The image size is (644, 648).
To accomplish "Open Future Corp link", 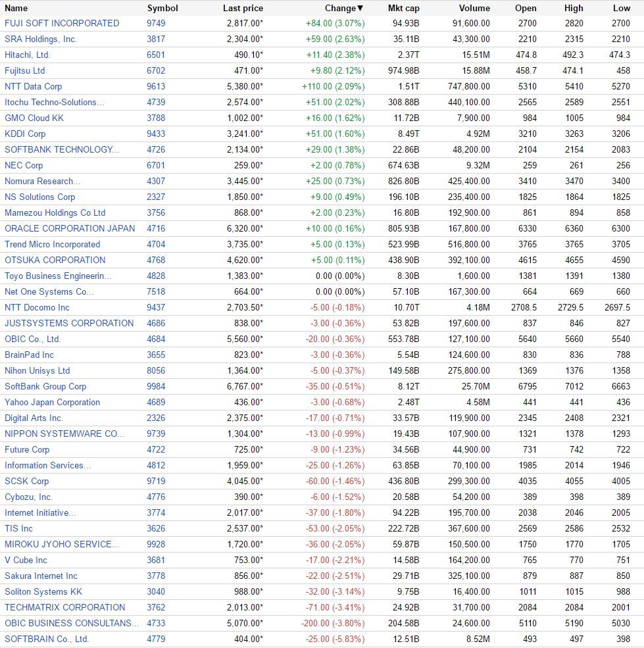I will click(27, 449).
